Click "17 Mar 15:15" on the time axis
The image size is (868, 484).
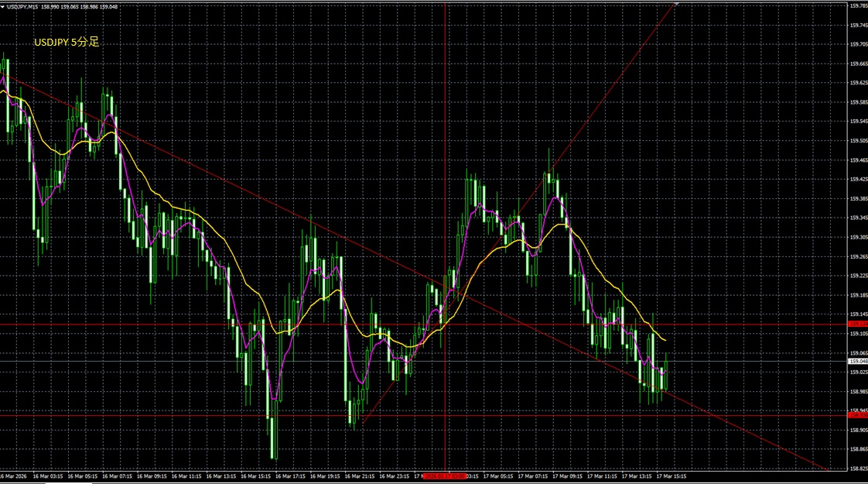click(x=669, y=476)
